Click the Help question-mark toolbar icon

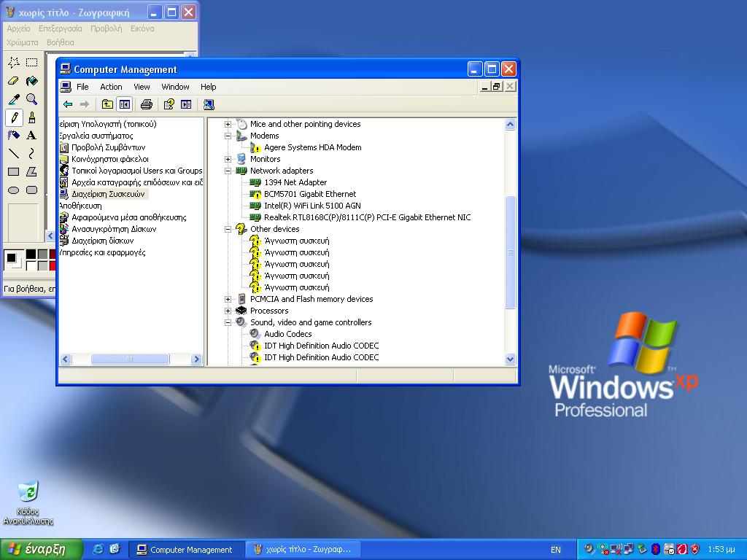(x=169, y=104)
